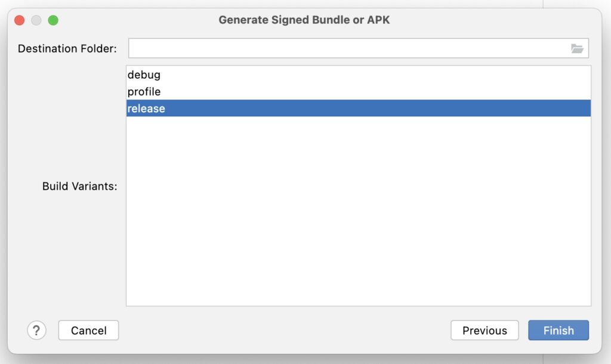Select the profile build variant
This screenshot has width=611, height=364.
coord(359,91)
